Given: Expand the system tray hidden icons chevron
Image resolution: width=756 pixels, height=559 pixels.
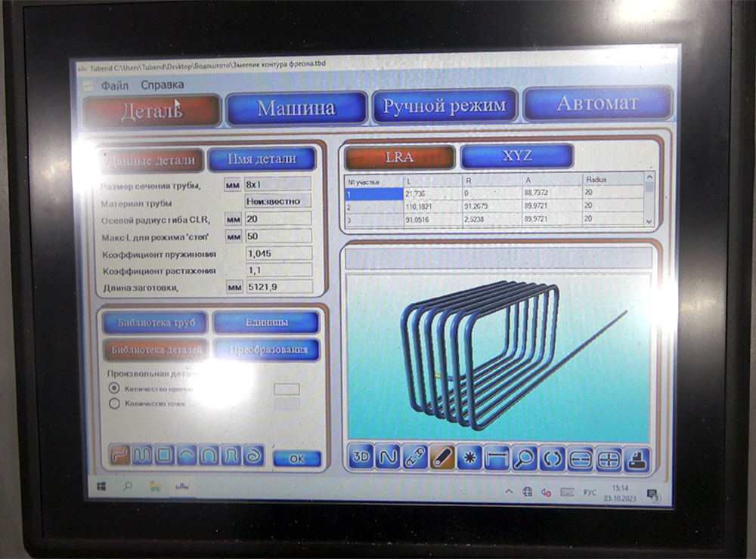Looking at the screenshot, I should pyautogui.click(x=509, y=491).
